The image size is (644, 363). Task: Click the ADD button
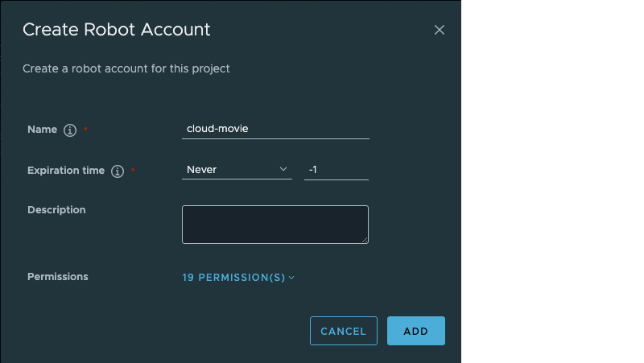(x=416, y=331)
